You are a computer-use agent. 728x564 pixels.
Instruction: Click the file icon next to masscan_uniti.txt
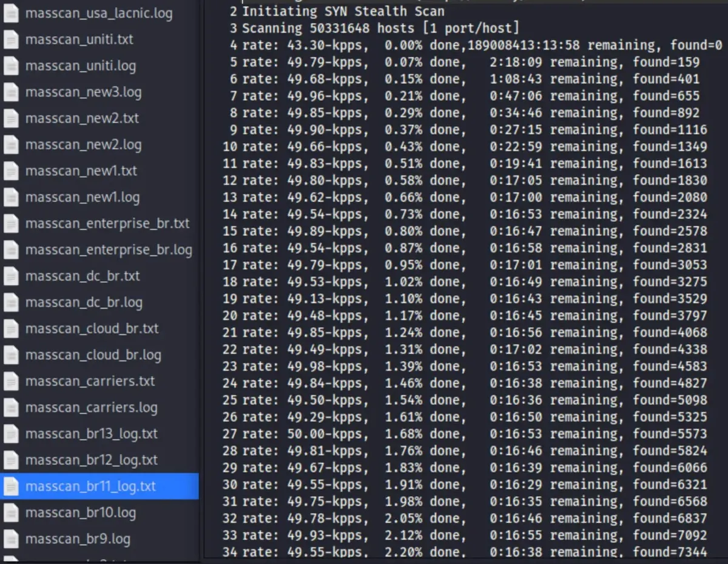tap(12, 39)
